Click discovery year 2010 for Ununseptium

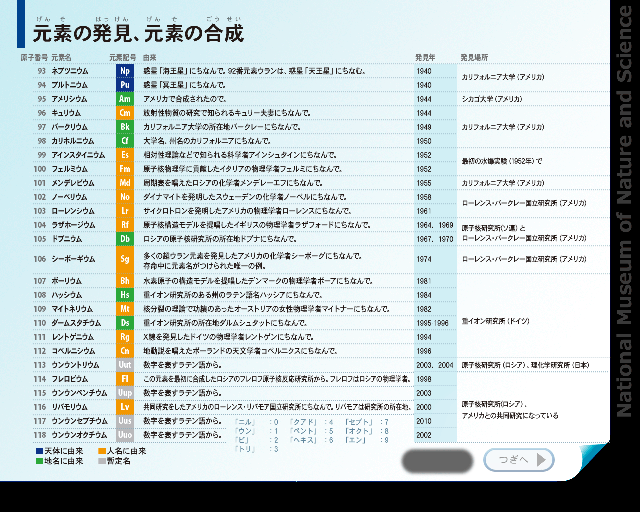click(424, 421)
